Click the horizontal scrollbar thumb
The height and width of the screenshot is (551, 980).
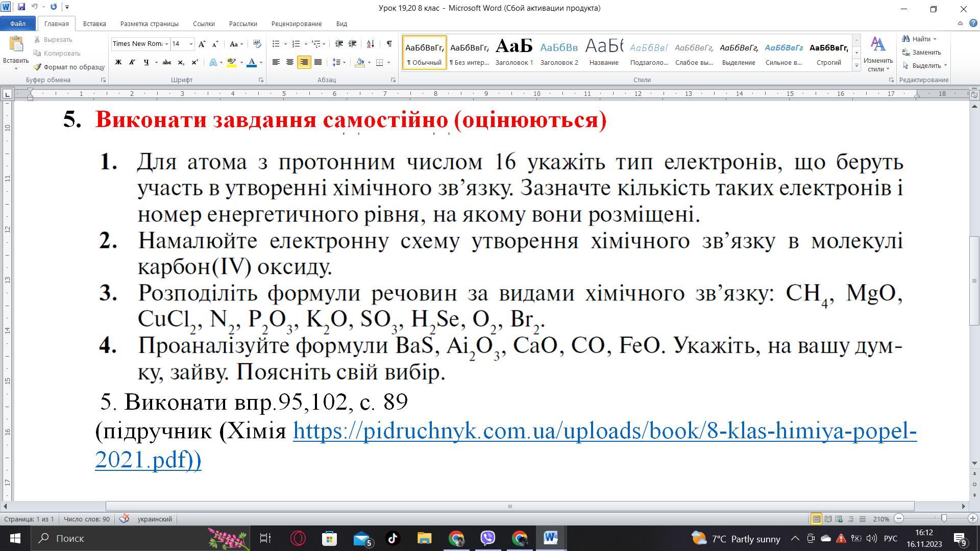coord(510,506)
